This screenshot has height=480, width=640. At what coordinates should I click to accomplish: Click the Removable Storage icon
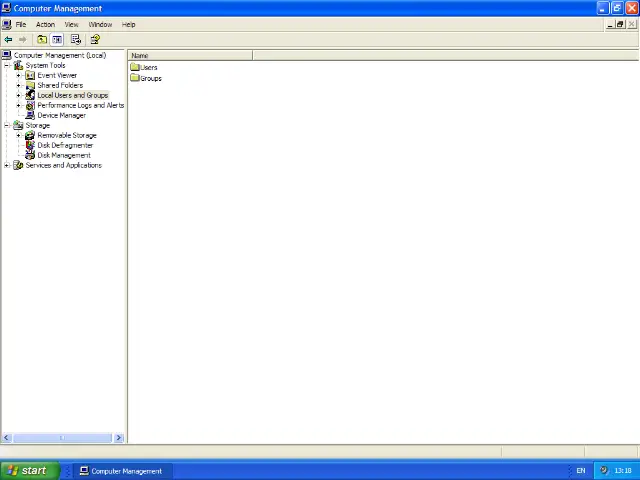(x=30, y=135)
